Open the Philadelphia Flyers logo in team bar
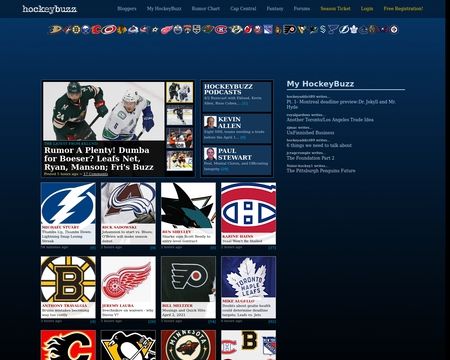Viewport: 450px width, 360px height. pos(289,30)
